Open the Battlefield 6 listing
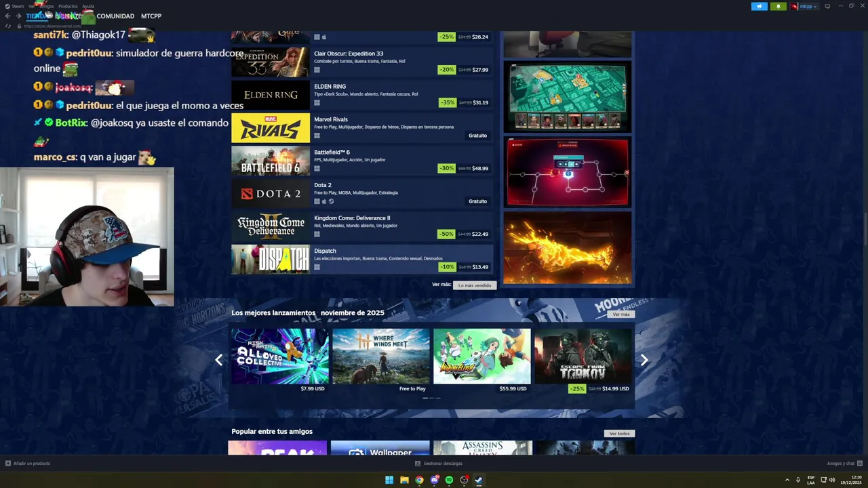The width and height of the screenshot is (868, 488). pyautogui.click(x=363, y=160)
